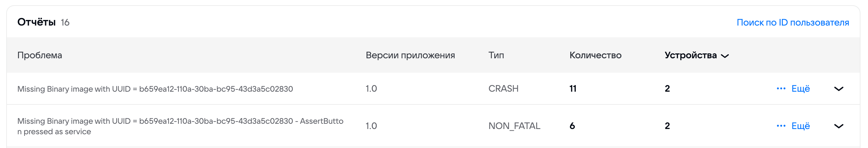Open the 'AssertButton pressed as service' problem
This screenshot has height=148, width=868.
[180, 126]
